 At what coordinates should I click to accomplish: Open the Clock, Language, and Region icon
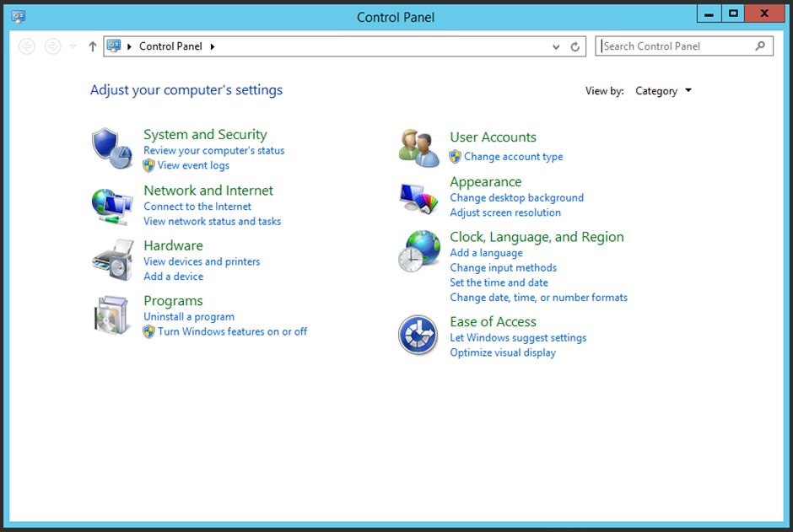coord(418,251)
